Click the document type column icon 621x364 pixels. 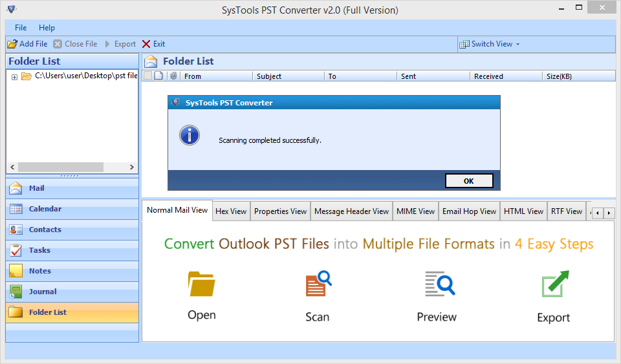coord(158,76)
